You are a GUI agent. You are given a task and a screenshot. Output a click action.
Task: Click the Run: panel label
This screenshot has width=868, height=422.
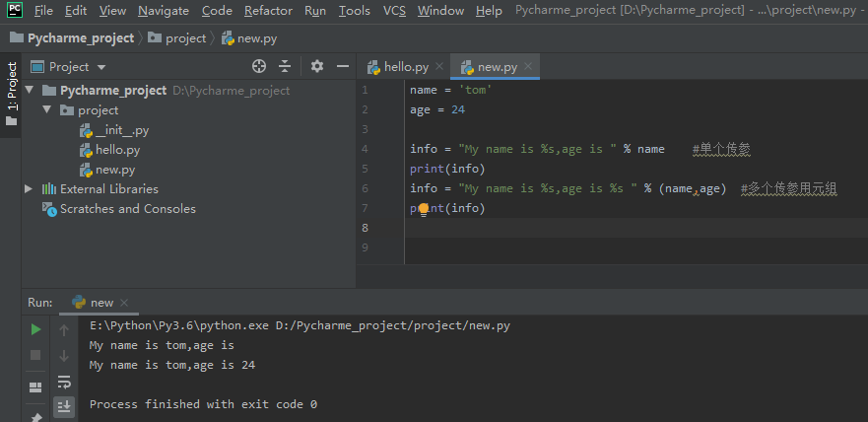point(39,303)
